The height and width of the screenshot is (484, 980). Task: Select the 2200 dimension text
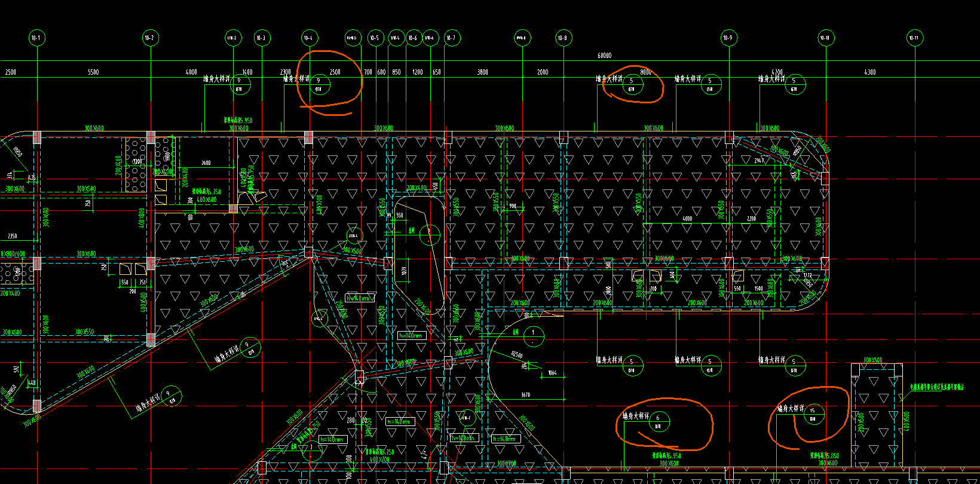[751, 219]
